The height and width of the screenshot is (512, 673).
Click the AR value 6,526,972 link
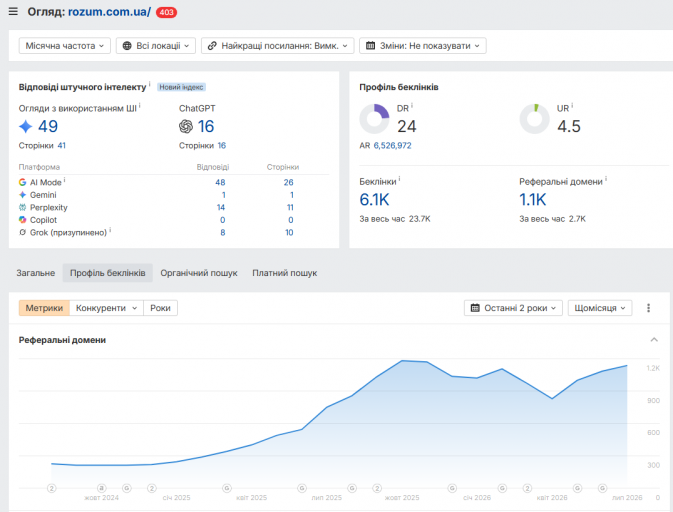tap(392, 145)
